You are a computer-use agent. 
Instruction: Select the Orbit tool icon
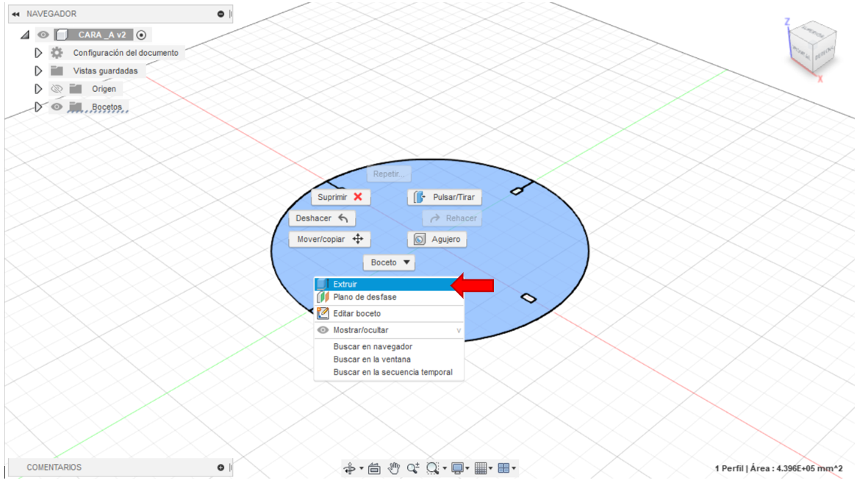(349, 468)
